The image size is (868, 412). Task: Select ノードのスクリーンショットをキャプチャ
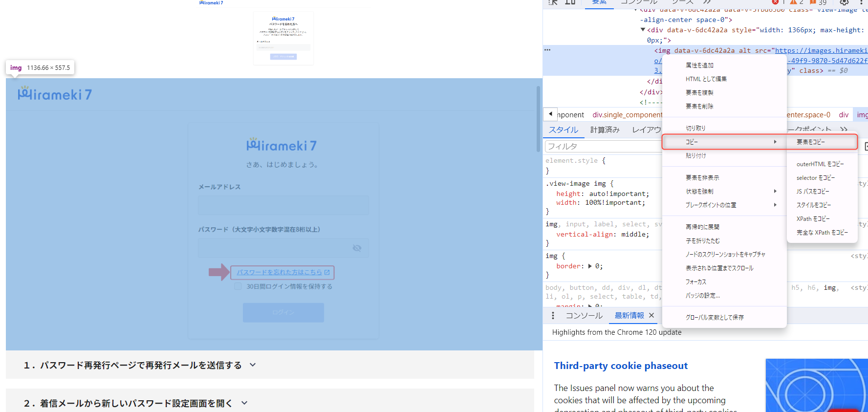[x=724, y=254]
